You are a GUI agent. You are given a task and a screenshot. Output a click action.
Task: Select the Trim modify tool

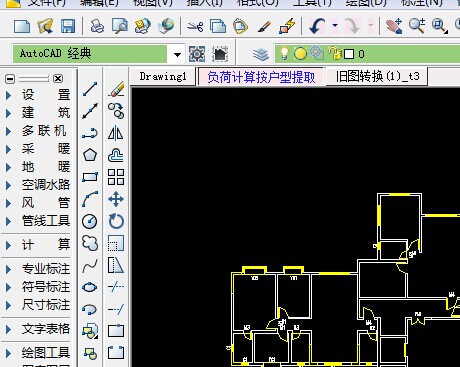(x=116, y=287)
